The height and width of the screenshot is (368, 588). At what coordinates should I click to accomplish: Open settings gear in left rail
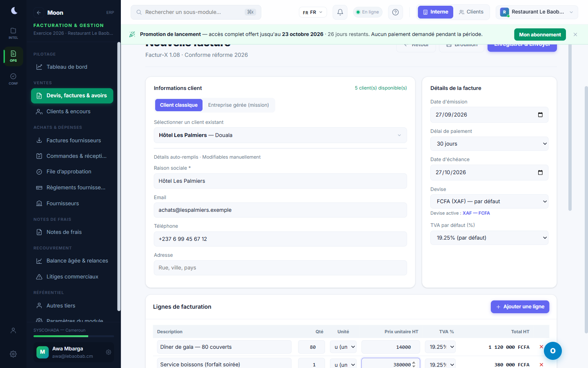coord(13,354)
